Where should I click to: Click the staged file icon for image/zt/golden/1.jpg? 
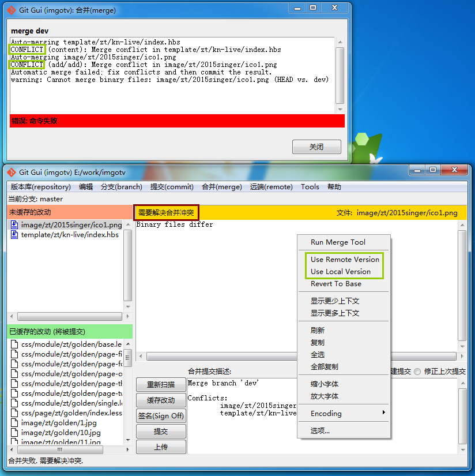pos(15,423)
